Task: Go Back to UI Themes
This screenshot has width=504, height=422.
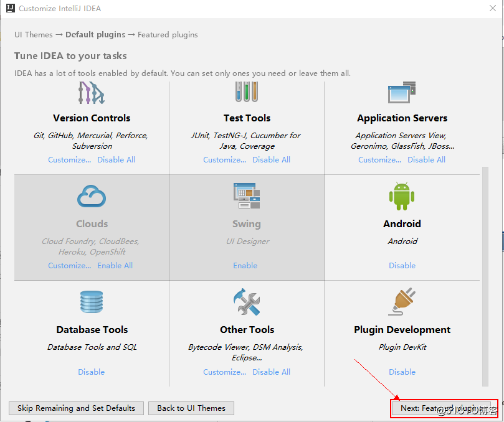Action: pyautogui.click(x=191, y=408)
